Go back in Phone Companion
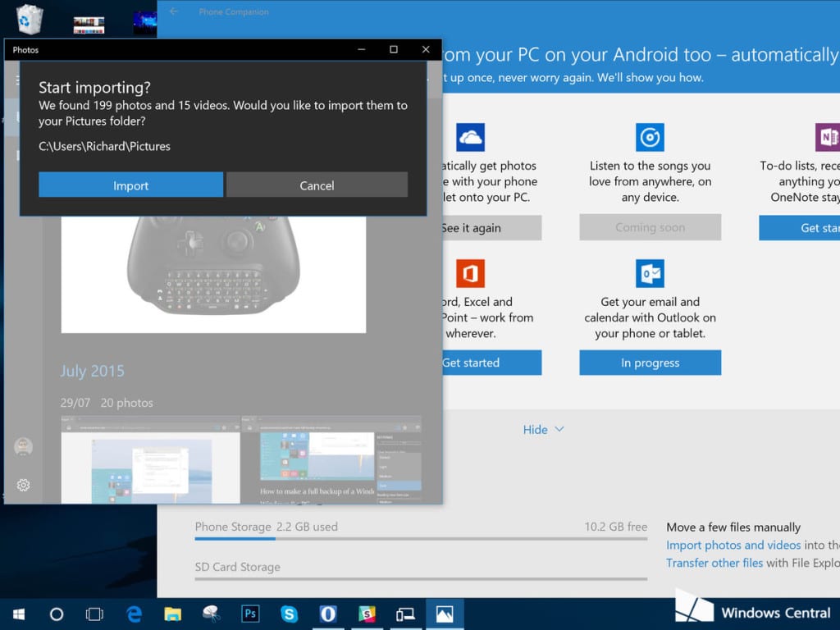The image size is (840, 630). 173,11
